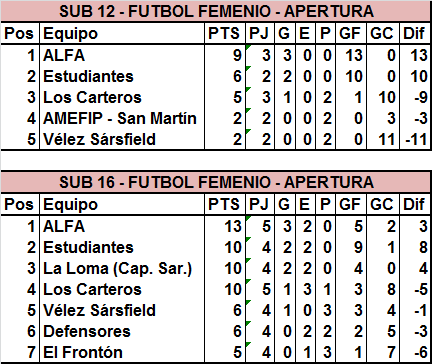The width and height of the screenshot is (432, 364).
Task: Click the GC header in SUB 12 table
Action: pos(383,33)
